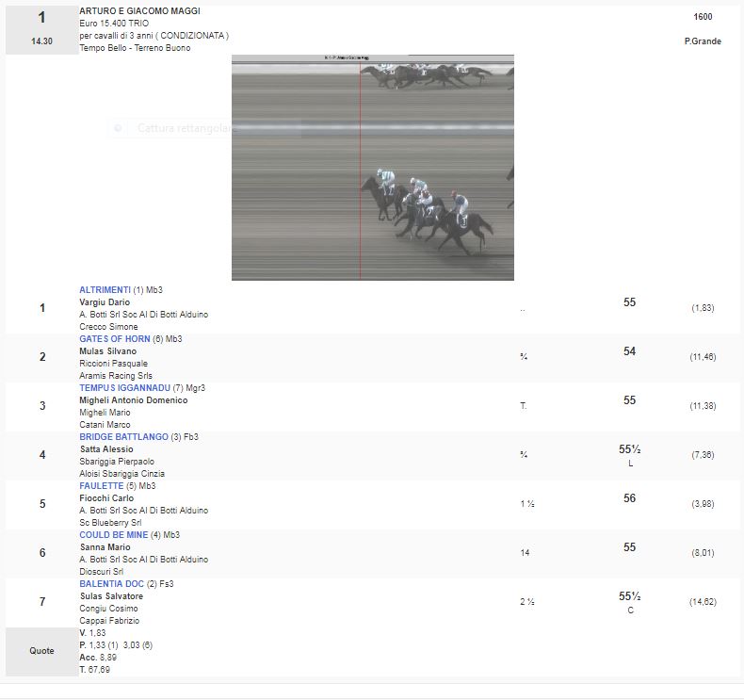Open the BALENTIA DOC horse link
Screen dimensions: 744x700
click(113, 584)
